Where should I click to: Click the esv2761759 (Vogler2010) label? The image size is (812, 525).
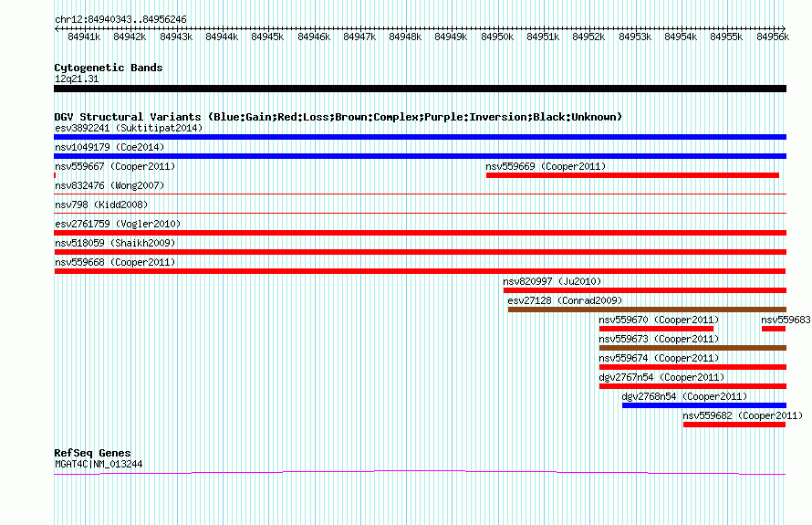(x=118, y=224)
